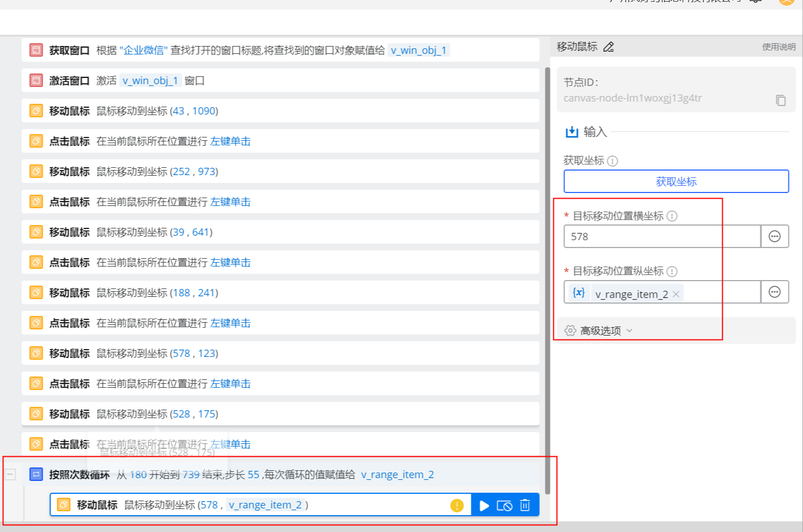Click the vertical scrollbar of the step list
This screenshot has height=532, width=803.
pyautogui.click(x=547, y=281)
